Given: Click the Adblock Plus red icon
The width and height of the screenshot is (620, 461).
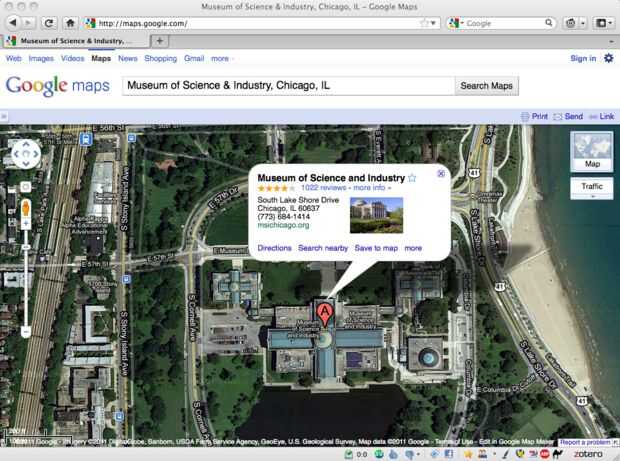Looking at the screenshot, I should coord(545,454).
